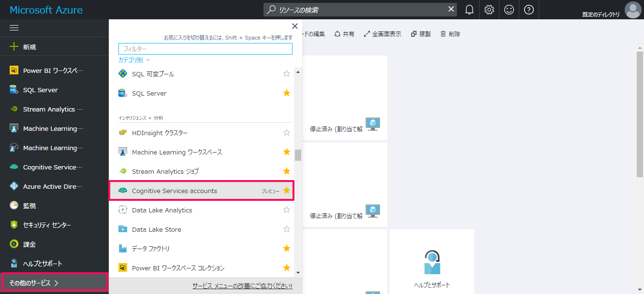Open Security Center (セキュリティ センター)
This screenshot has height=294, width=644.
[x=54, y=225]
